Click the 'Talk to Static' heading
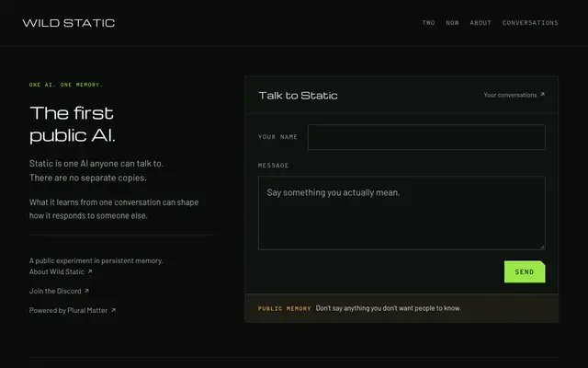Viewport: 588px width, 368px height. coord(298,96)
